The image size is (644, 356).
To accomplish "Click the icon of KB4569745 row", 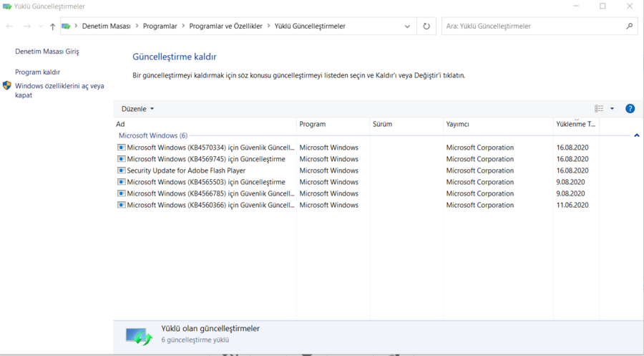I will click(x=121, y=159).
